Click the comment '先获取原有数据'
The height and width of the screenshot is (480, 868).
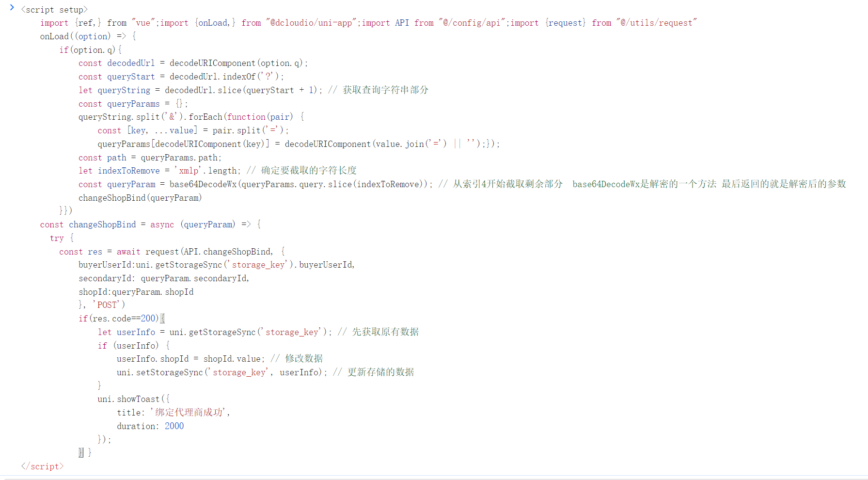(x=386, y=332)
